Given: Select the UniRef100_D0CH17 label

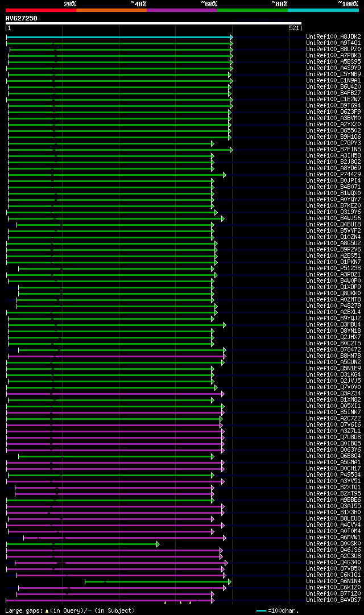Looking at the screenshot, I should point(333,469).
